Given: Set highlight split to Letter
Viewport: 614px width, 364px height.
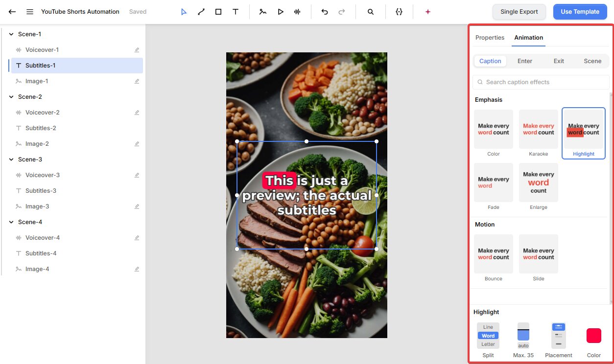Looking at the screenshot, I should click(488, 344).
